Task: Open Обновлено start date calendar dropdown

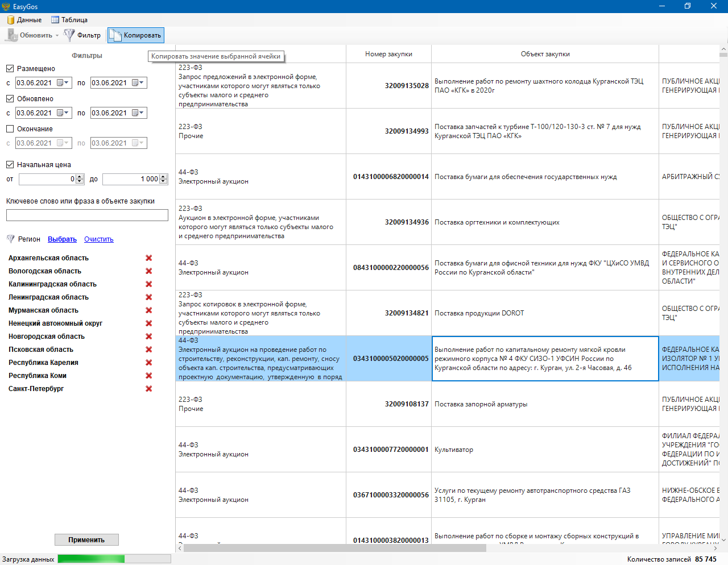Action: 63,113
